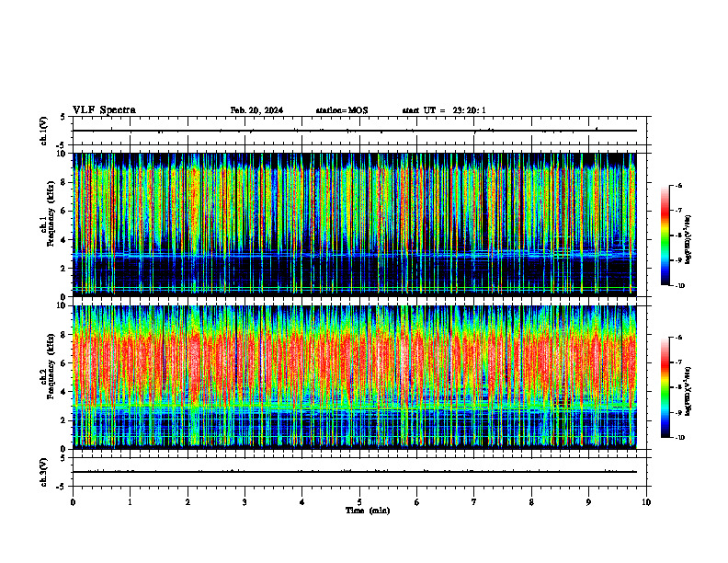728x563 pixels.
Task: Click time axis tick label "7"
Action: [474, 502]
